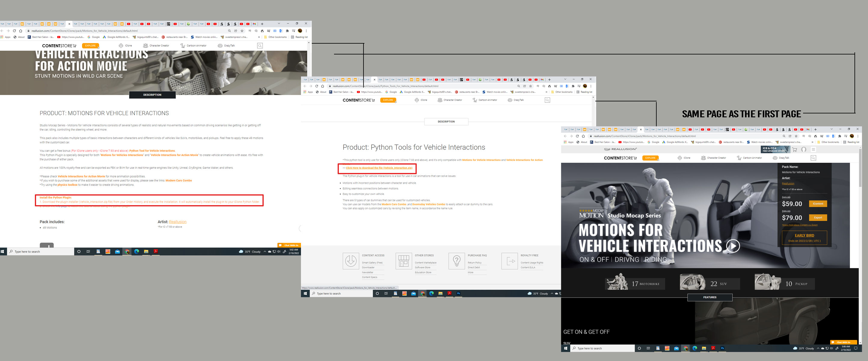Click the Purchase FAQ question mark icon
868x361 pixels.
pyautogui.click(x=457, y=261)
